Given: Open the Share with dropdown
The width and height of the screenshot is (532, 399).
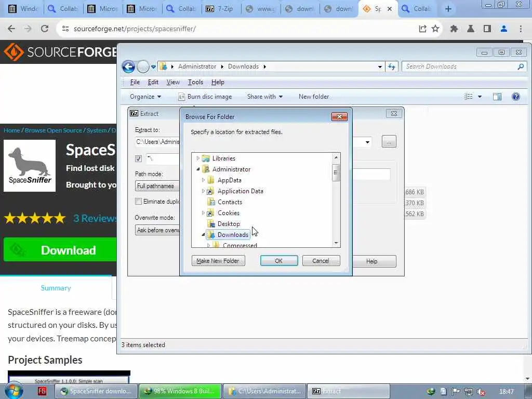Looking at the screenshot, I should tap(264, 97).
